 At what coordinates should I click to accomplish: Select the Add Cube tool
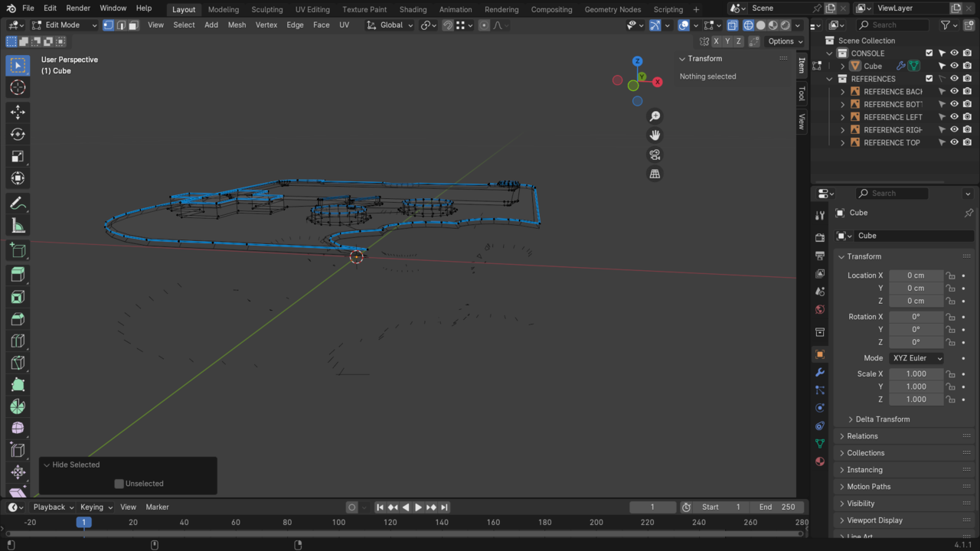[x=18, y=250]
